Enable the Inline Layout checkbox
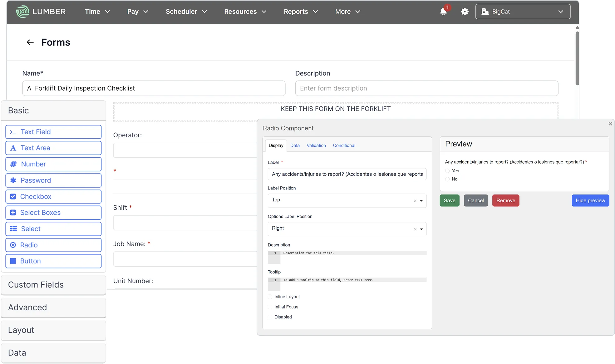Viewport: 615px width, 364px height. point(270,297)
